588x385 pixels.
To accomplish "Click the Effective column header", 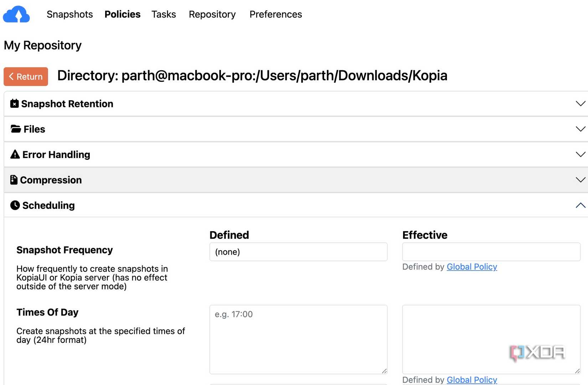I will click(425, 235).
